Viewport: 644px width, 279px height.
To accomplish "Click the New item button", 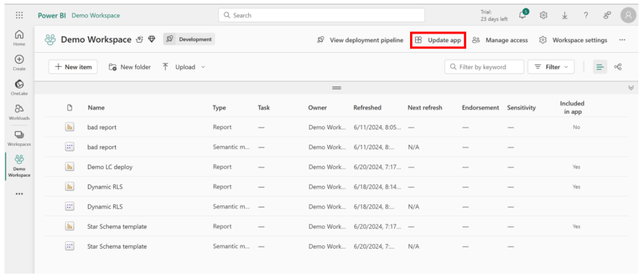I will [x=73, y=67].
